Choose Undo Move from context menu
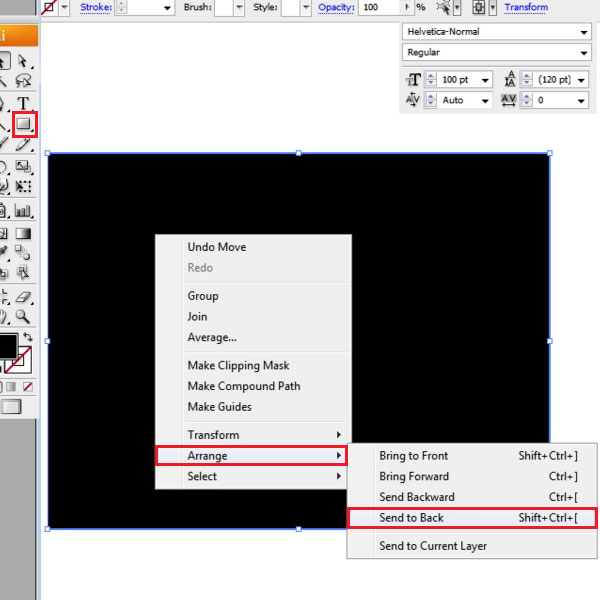The width and height of the screenshot is (600, 600). point(253,247)
